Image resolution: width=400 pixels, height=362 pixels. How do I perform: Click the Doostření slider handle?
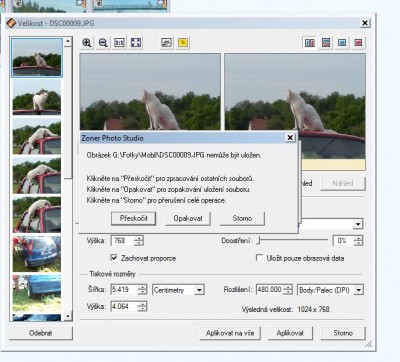point(258,240)
